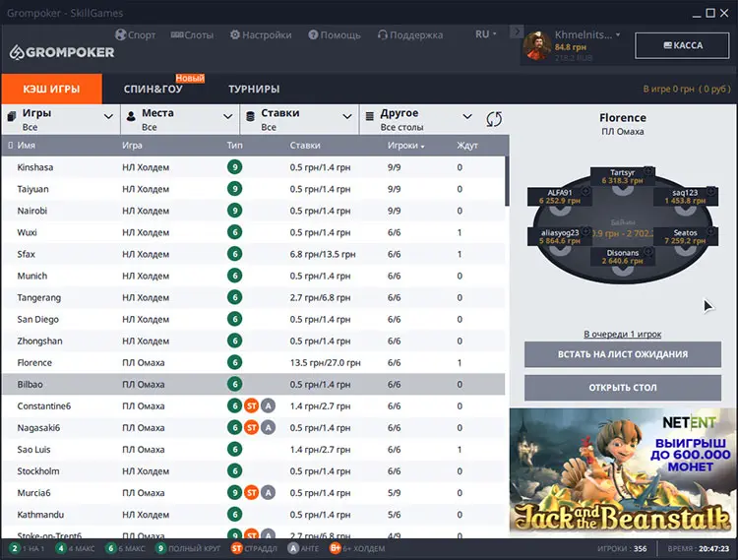
Task: Sort by Ставки column header
Action: [305, 146]
